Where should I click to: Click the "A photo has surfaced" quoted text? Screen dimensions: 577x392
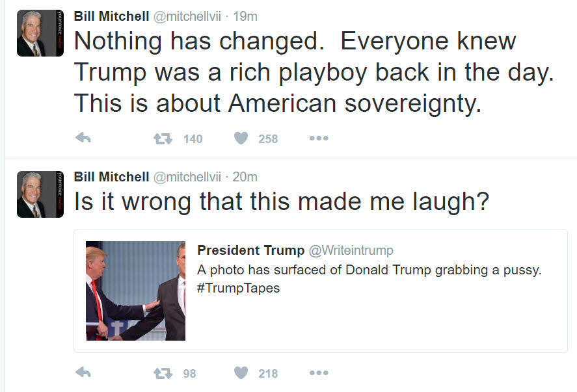click(369, 270)
